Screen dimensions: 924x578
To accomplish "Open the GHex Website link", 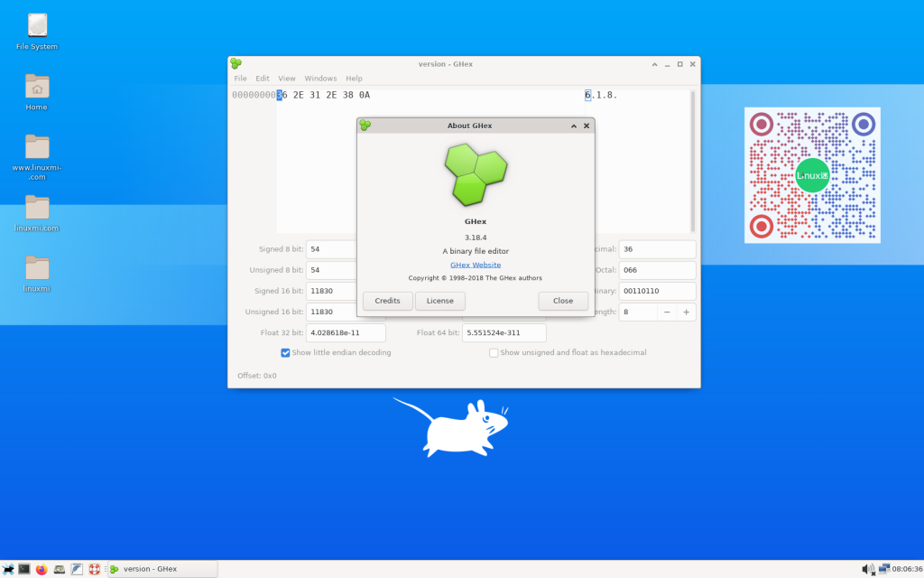I will click(x=476, y=265).
